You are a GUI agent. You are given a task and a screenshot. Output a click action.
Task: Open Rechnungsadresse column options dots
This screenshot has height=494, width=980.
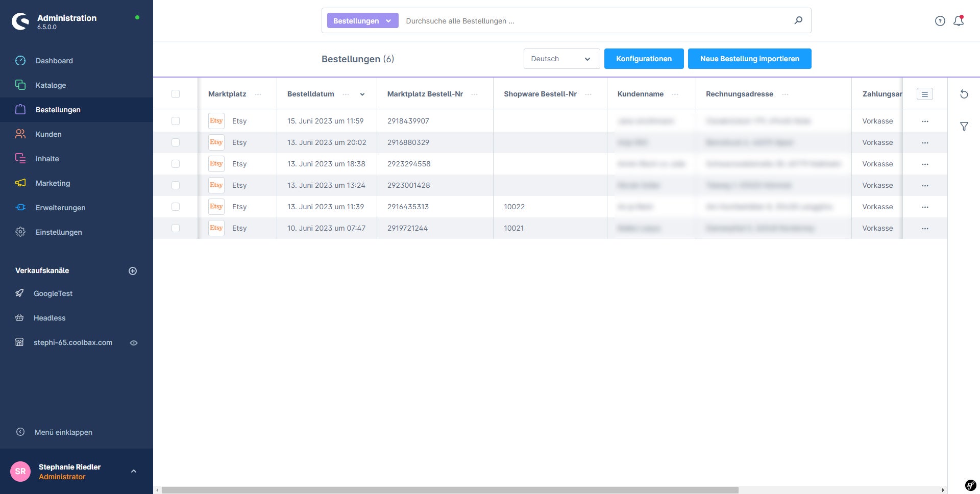click(x=786, y=94)
